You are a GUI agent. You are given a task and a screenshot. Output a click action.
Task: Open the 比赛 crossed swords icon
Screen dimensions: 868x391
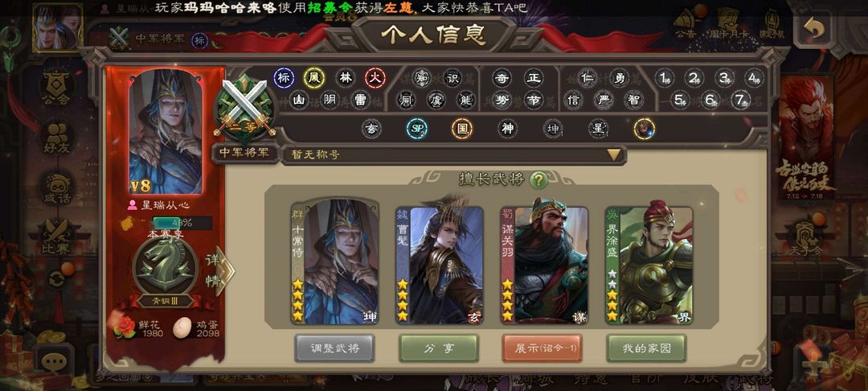[57, 237]
